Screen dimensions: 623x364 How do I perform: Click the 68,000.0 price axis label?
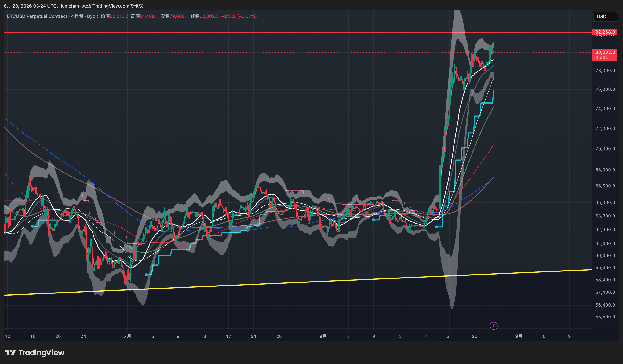coord(605,170)
